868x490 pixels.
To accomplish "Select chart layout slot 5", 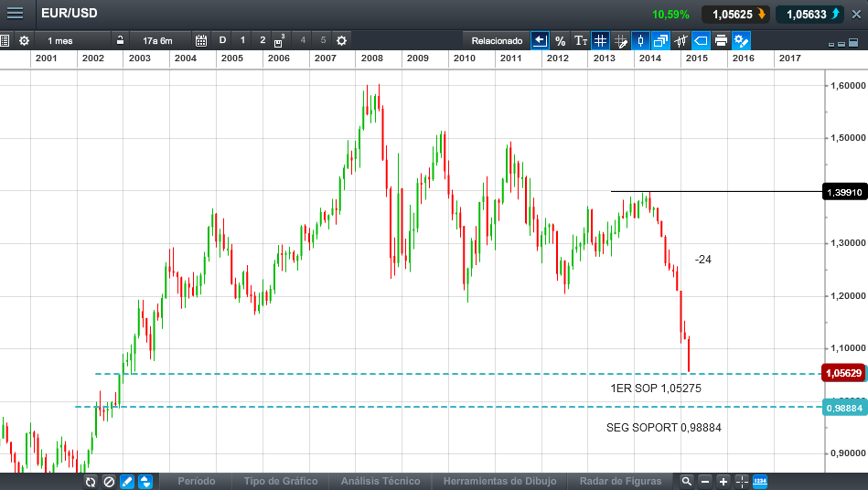I will pos(323,40).
